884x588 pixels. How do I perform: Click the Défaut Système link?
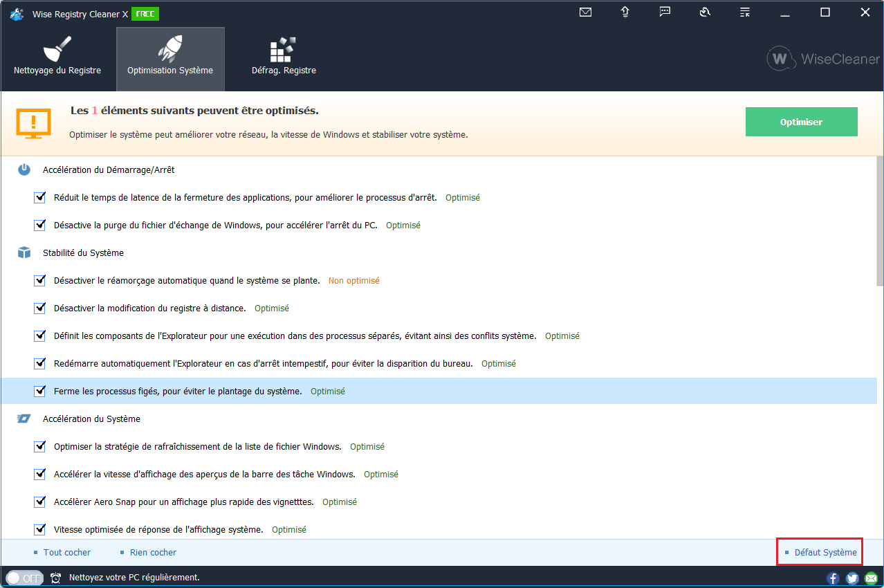(825, 552)
